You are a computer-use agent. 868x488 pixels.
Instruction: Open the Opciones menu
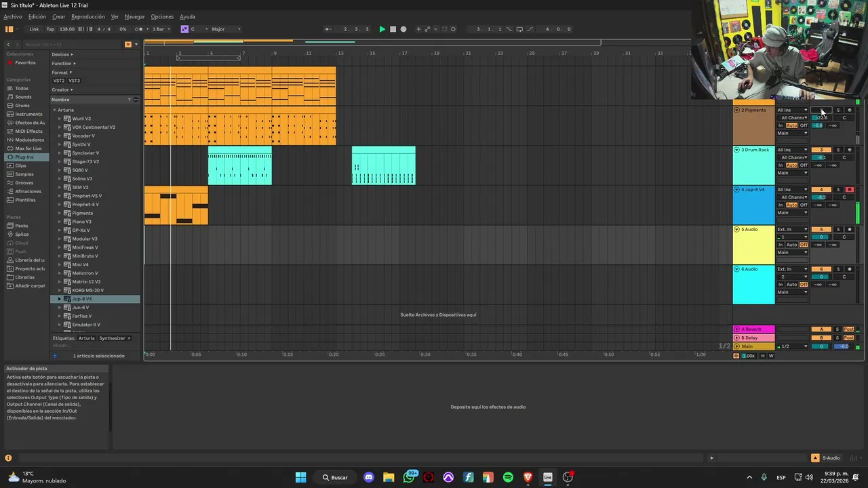[162, 16]
